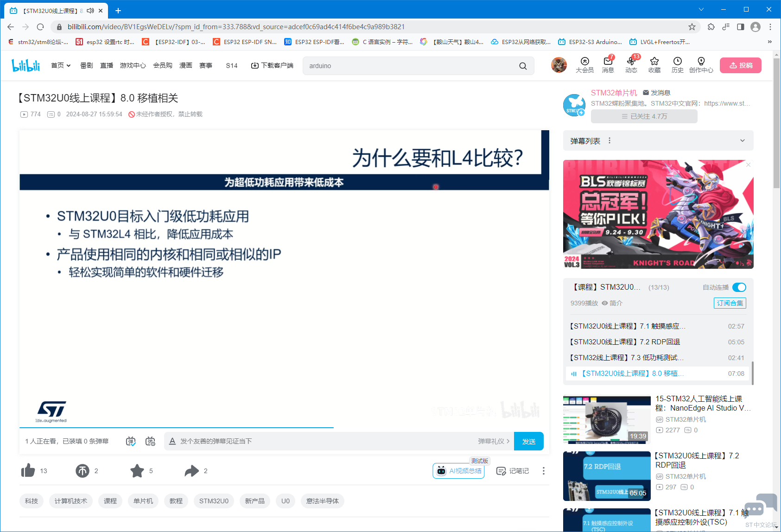Toggle danmaku display icon

[x=131, y=441]
